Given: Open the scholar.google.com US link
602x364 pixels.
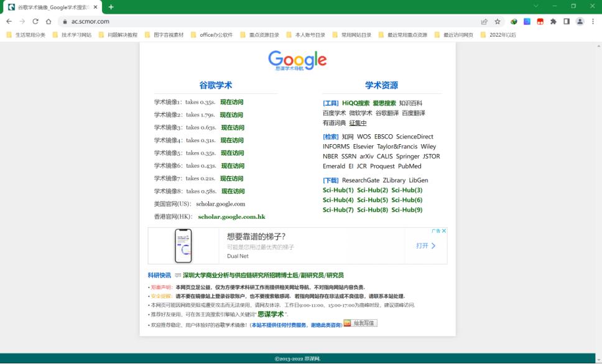Looking at the screenshot, I should pyautogui.click(x=220, y=204).
